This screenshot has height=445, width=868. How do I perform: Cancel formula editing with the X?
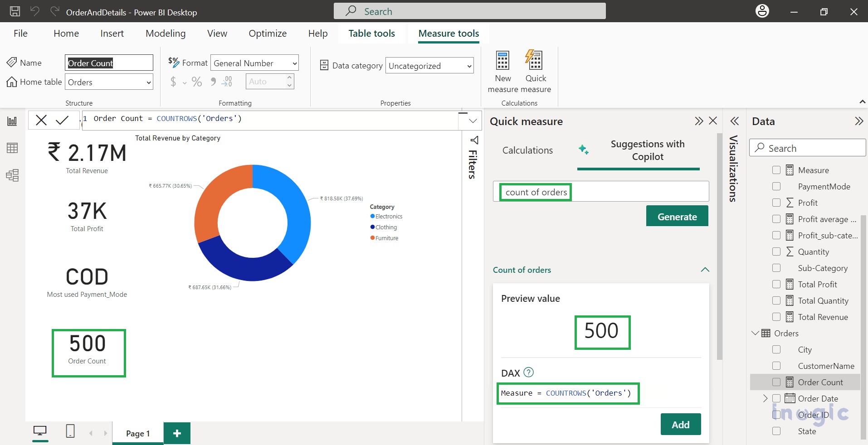41,120
